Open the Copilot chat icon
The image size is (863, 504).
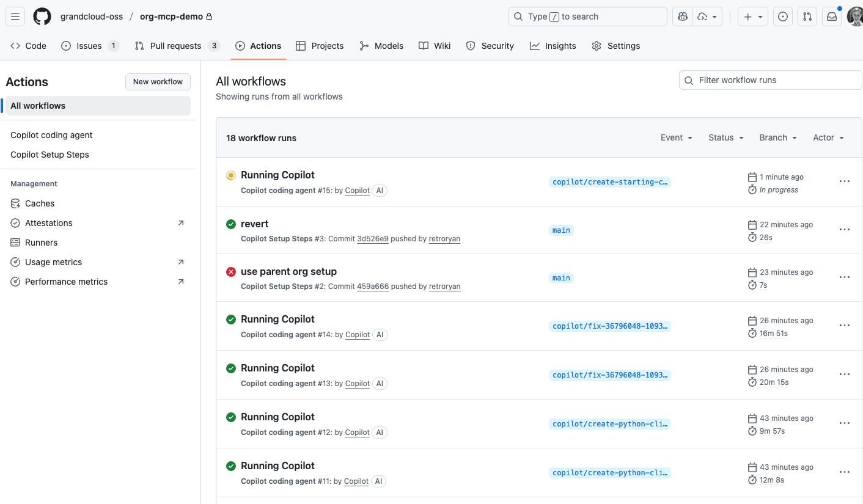(682, 16)
